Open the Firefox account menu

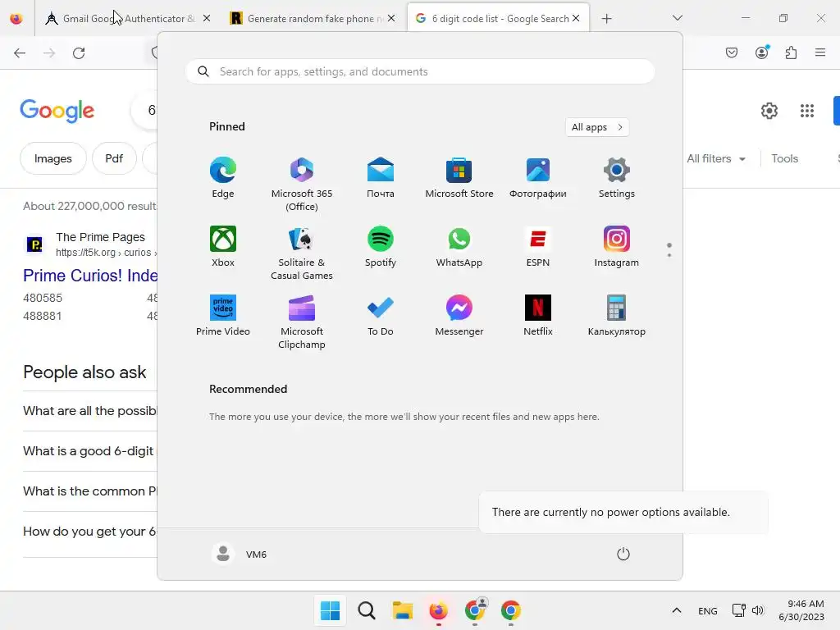(762, 52)
